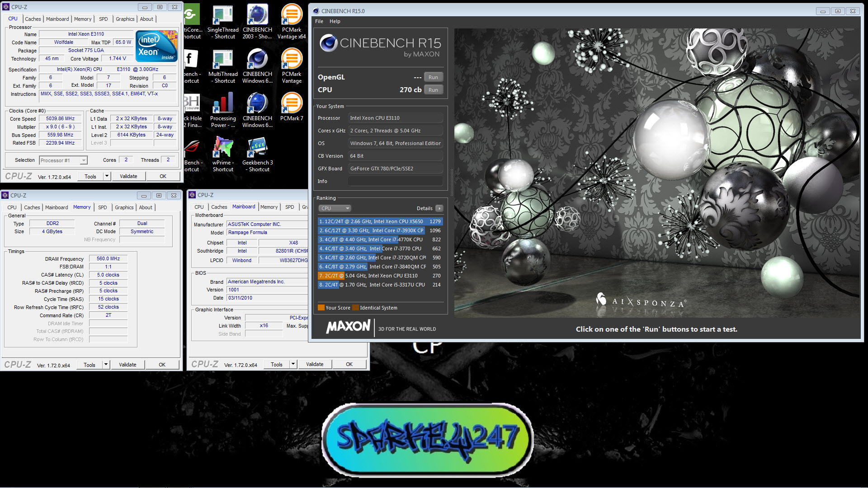The height and width of the screenshot is (488, 868).
Task: Click Validate in top CPU-Z window
Action: point(128,176)
